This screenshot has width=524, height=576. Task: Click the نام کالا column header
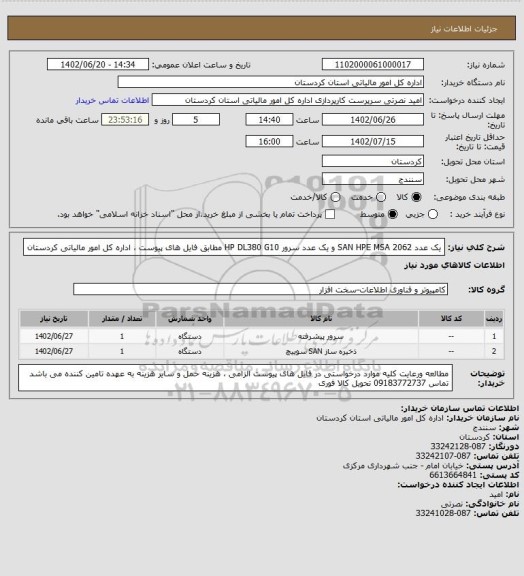point(321,318)
